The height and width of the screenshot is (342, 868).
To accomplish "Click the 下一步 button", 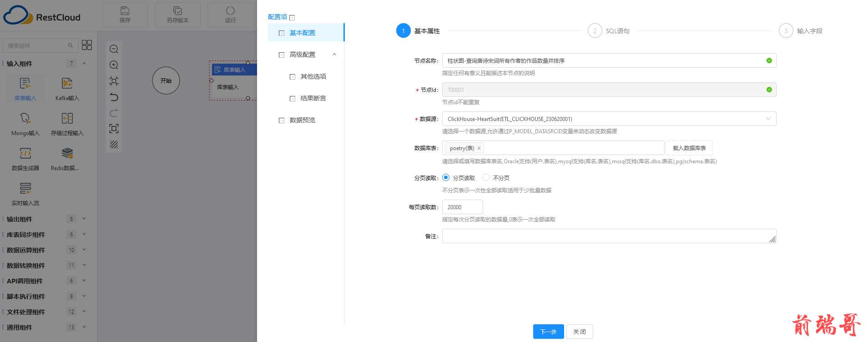I will point(548,332).
